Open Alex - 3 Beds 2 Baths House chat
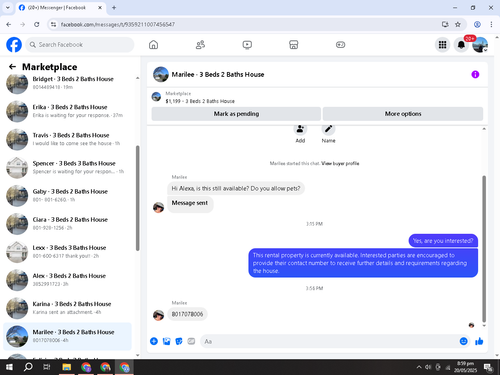500x375 pixels. [68, 280]
